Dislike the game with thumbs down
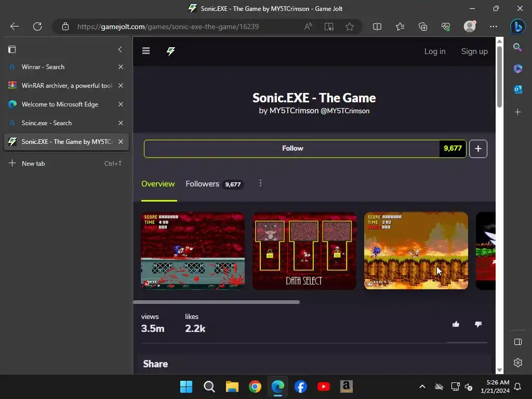 (478, 324)
